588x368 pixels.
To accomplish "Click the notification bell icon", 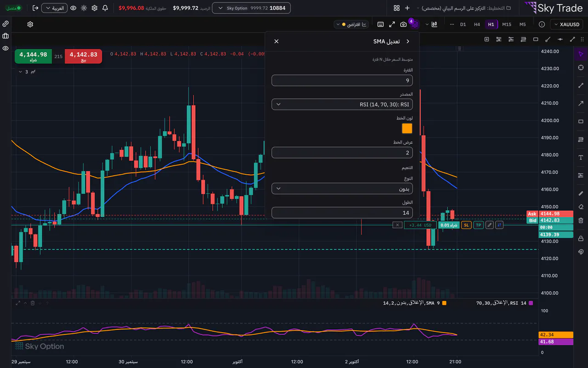I will [x=105, y=8].
